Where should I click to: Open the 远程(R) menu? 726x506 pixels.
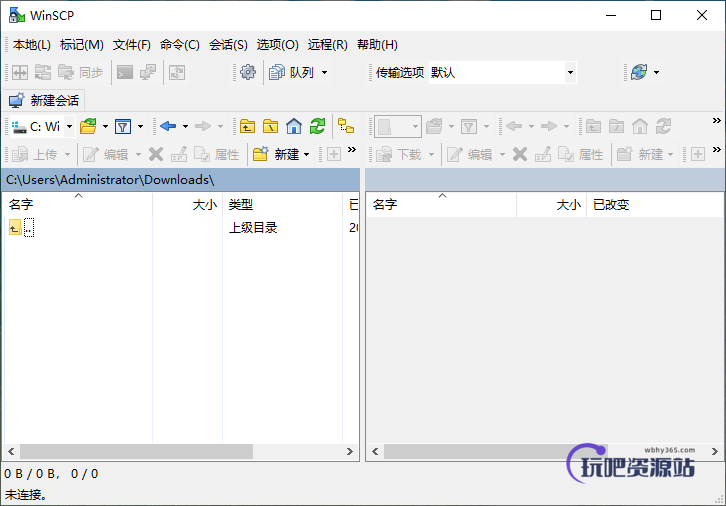(327, 45)
